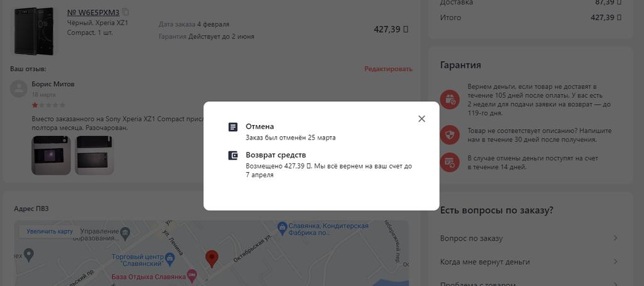
Task: Expand Когда мне вернут деньги item
Action: (x=529, y=261)
